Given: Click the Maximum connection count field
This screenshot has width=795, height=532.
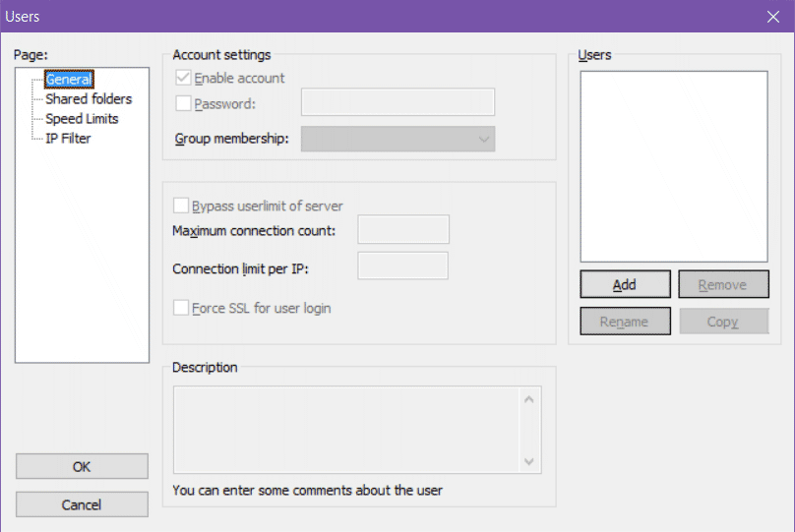Looking at the screenshot, I should (x=402, y=230).
